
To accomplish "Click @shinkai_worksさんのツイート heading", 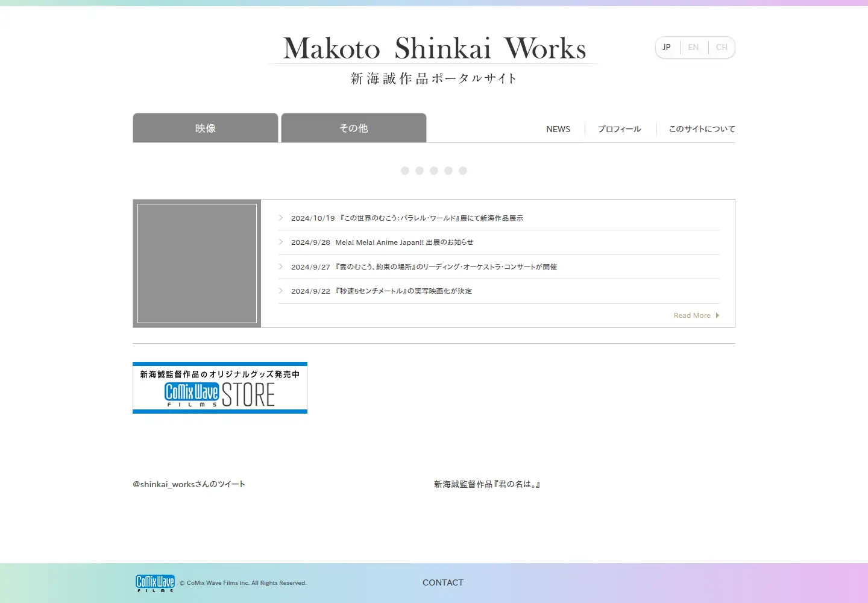I will pos(189,484).
